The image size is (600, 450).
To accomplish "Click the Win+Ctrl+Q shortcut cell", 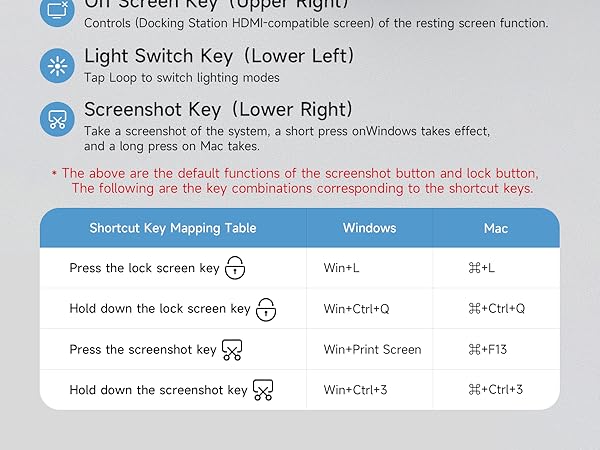I will pos(356,309).
